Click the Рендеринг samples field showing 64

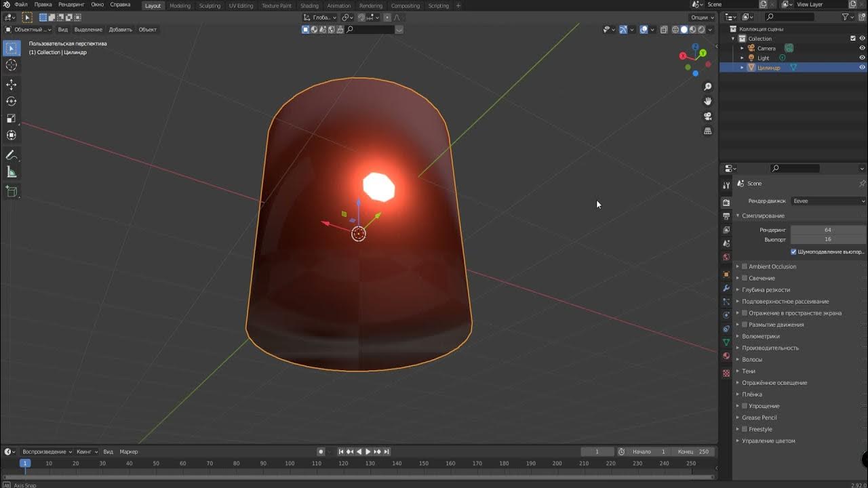828,230
